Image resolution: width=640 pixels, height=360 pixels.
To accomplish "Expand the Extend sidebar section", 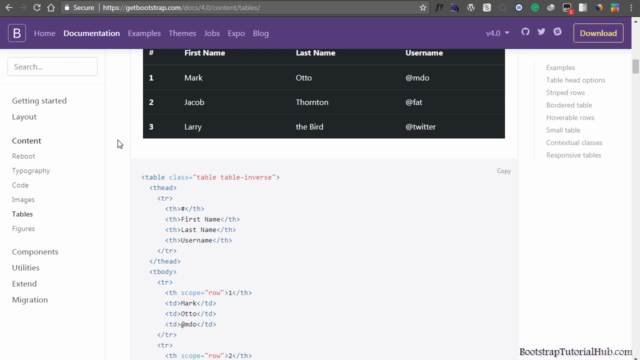I will pos(24,283).
